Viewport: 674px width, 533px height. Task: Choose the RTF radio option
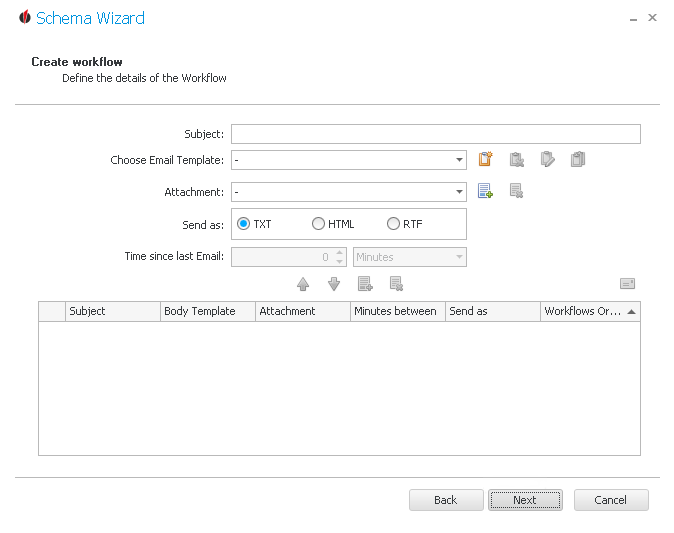[404, 224]
